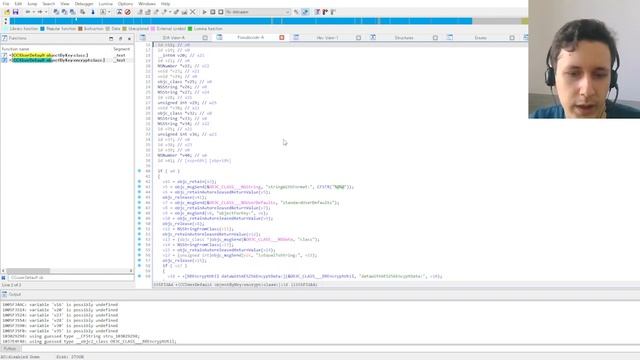Click the Enums tab icon
Image resolution: width=640 pixels, height=360 pixels.
coord(449,38)
